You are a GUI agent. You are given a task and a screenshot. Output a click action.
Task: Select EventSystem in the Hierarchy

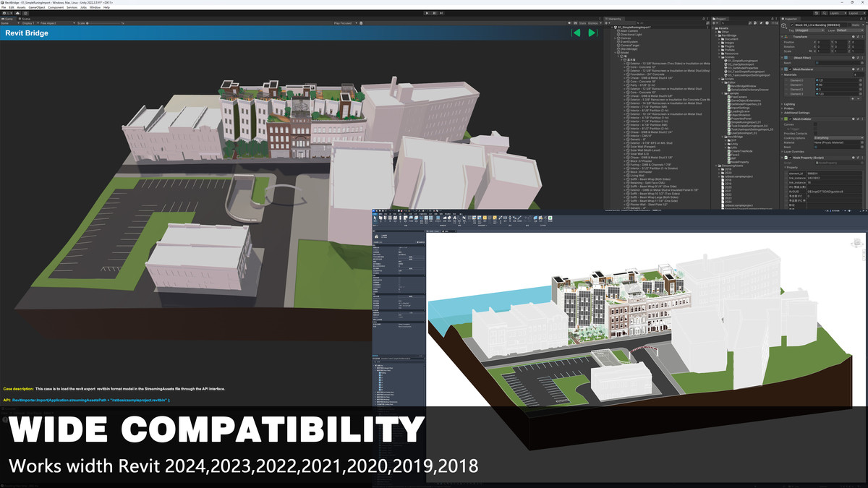(628, 42)
